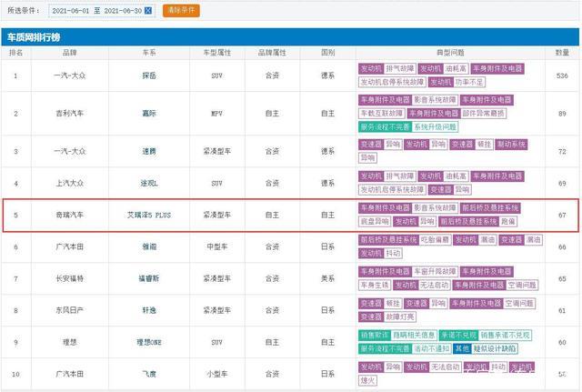Viewport: 582px width, 392px height.
Task: Select the date range 2021-06-01 至 2021-06-30 filter tag
Action: [x=102, y=11]
